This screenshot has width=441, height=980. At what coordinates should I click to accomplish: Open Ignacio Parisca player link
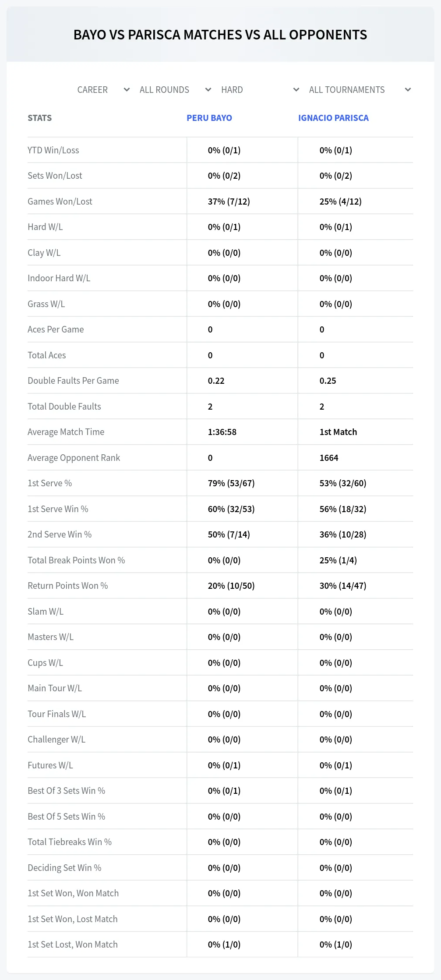pyautogui.click(x=333, y=118)
